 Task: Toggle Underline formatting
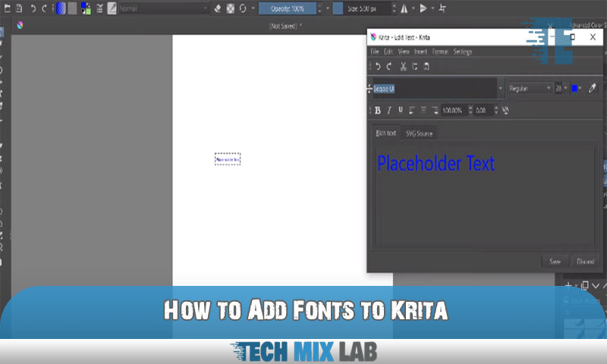pos(401,110)
